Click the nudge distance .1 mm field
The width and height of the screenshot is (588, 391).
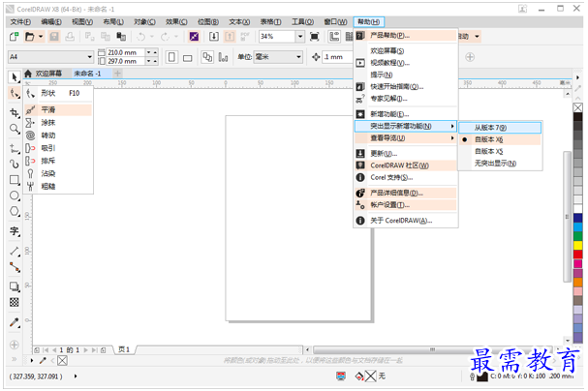click(x=337, y=57)
